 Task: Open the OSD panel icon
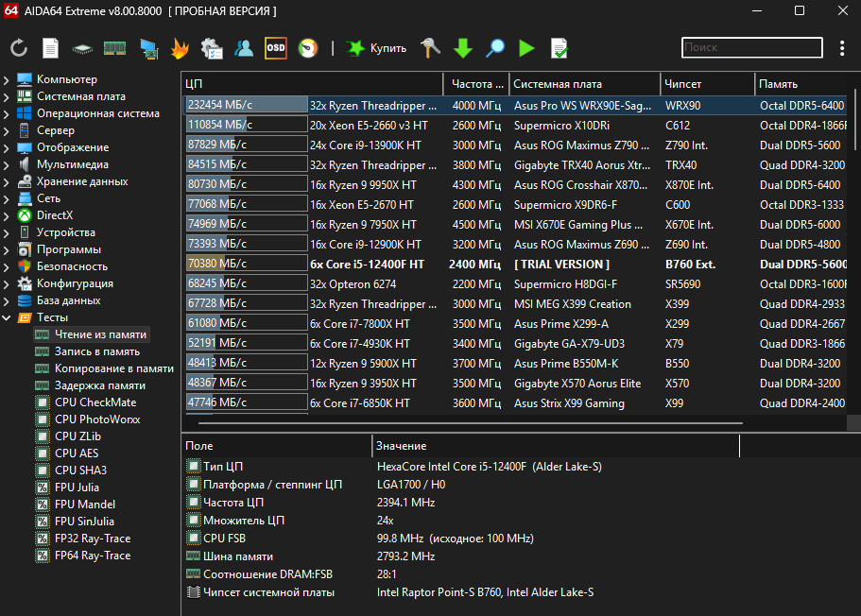pyautogui.click(x=275, y=48)
